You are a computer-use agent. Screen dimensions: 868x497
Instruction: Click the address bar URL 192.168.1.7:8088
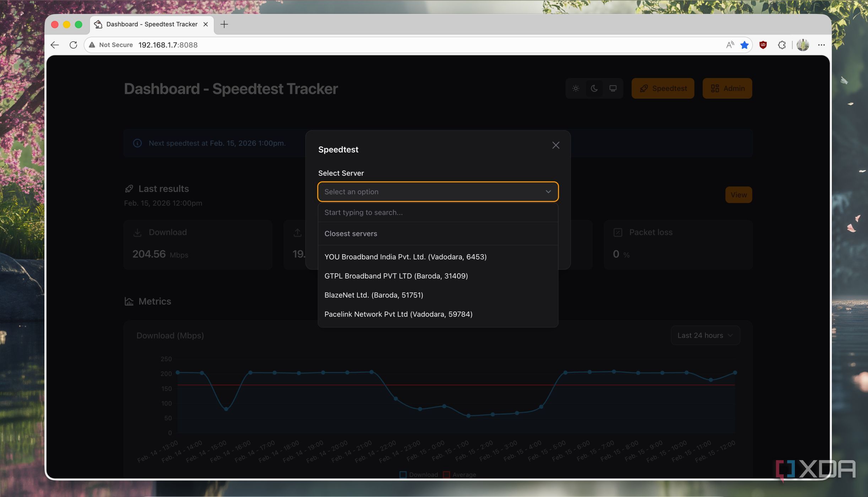coord(168,45)
